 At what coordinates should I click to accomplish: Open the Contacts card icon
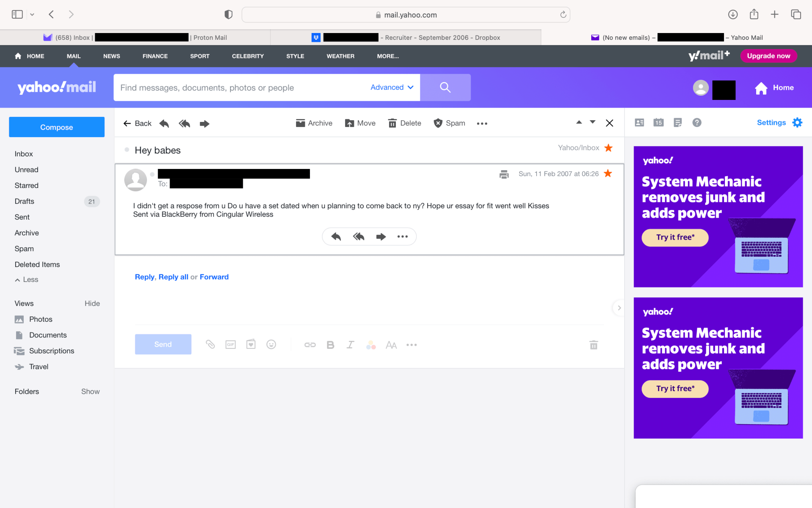coord(639,123)
